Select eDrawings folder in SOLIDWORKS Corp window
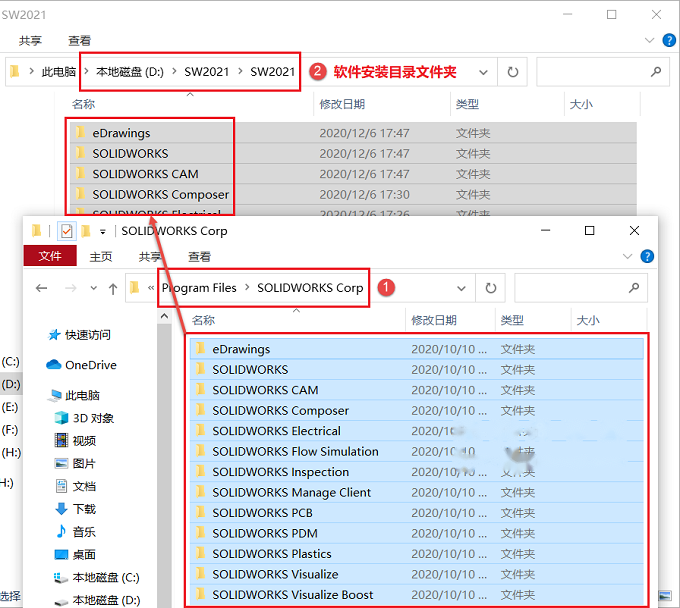Viewport: 680px width, 608px height. pyautogui.click(x=416, y=349)
